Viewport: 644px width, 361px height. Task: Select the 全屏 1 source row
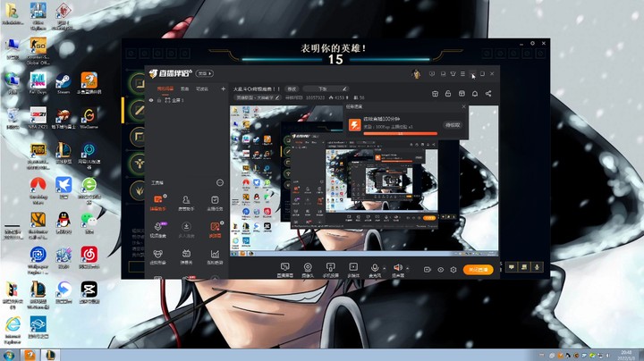pos(187,100)
